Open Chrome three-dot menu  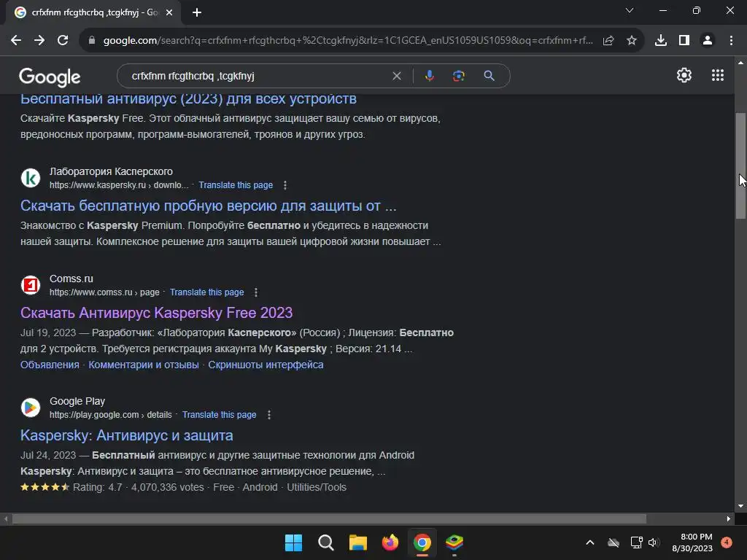pyautogui.click(x=731, y=41)
